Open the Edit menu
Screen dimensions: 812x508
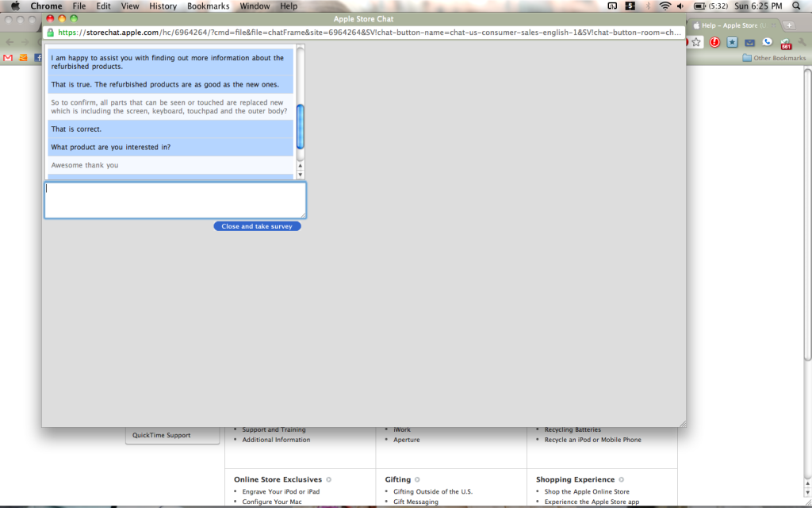click(103, 6)
